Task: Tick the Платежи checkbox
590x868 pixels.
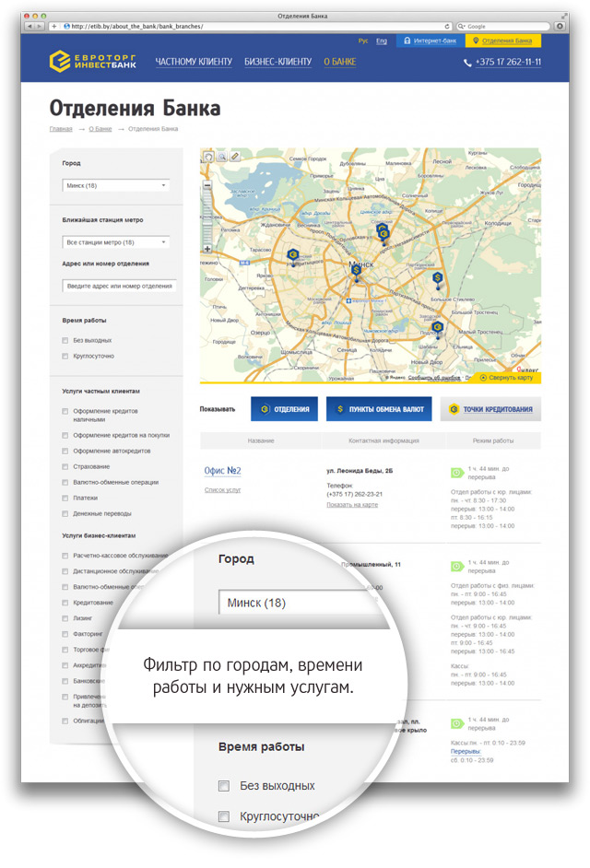Action: (x=65, y=499)
